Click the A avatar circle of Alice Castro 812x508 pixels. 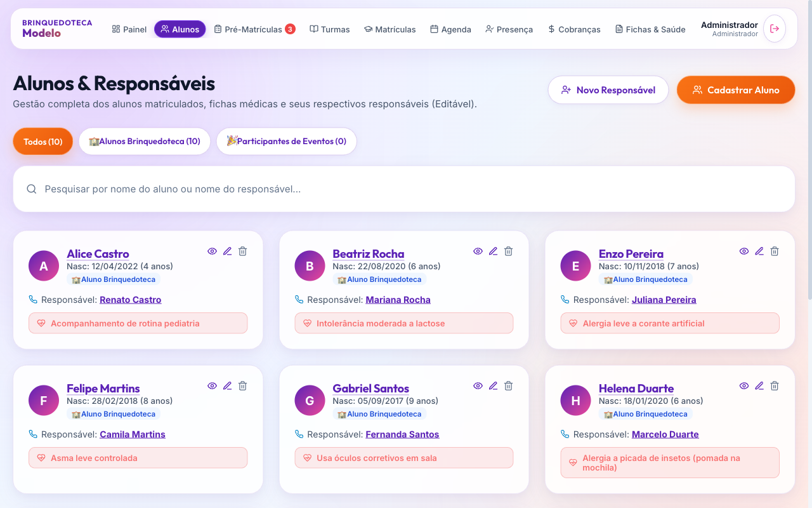tap(44, 266)
